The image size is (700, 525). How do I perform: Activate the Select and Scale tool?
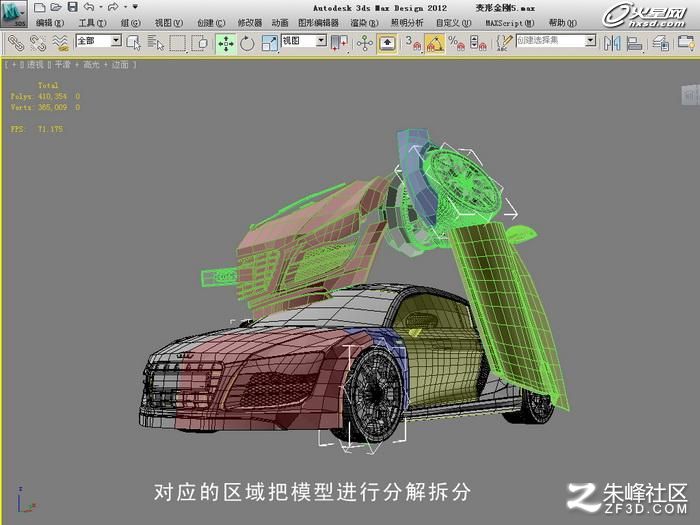click(x=269, y=43)
